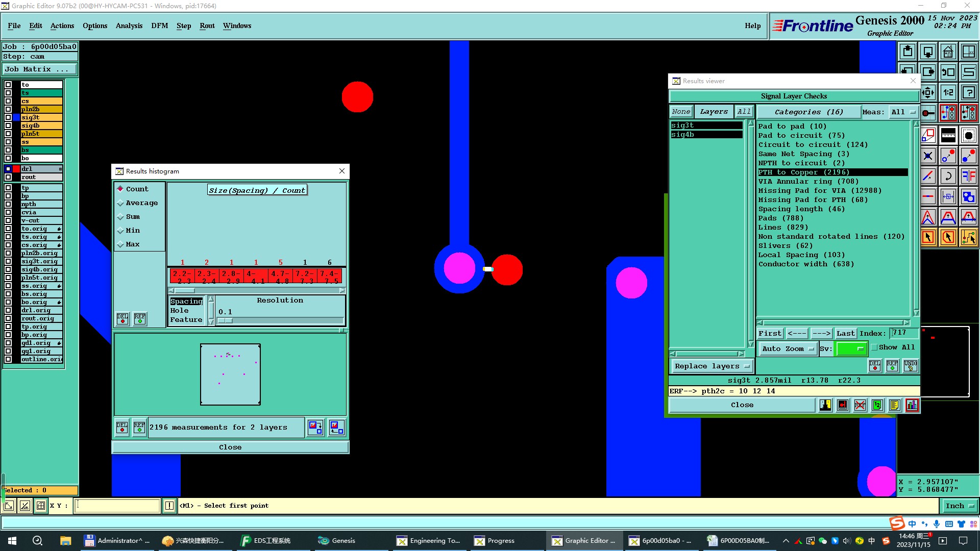Click the Last result button
This screenshot has width=980, height=551.
click(845, 334)
